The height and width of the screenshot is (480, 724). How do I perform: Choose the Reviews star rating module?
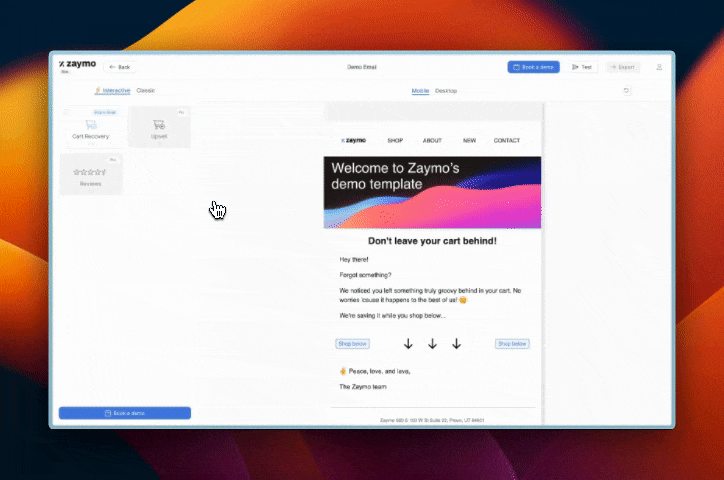[91, 174]
